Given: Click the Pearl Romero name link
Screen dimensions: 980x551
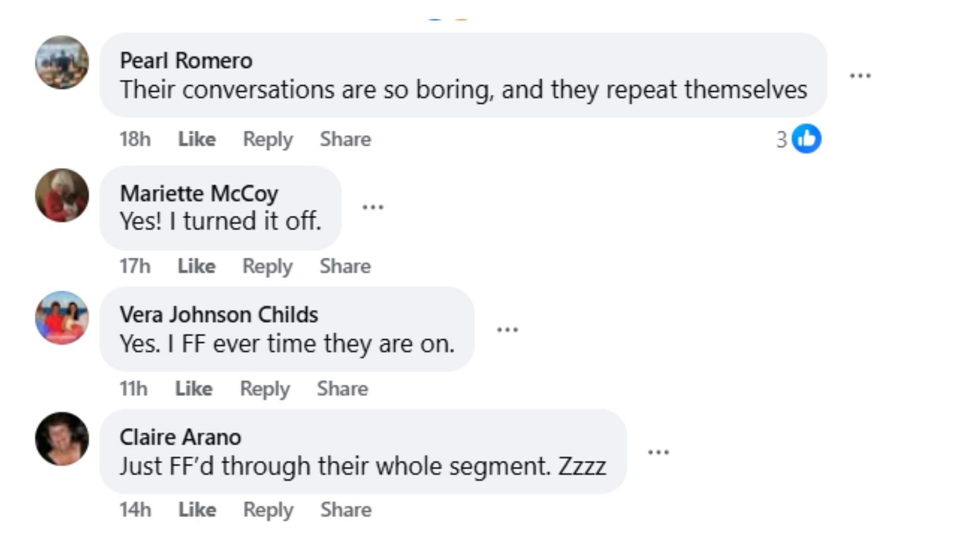Looking at the screenshot, I should [186, 60].
